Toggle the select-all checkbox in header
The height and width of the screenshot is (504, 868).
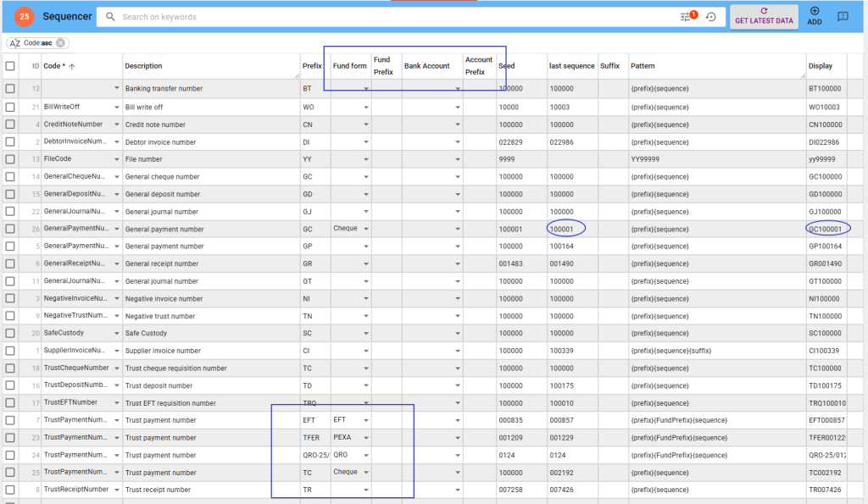coord(10,66)
